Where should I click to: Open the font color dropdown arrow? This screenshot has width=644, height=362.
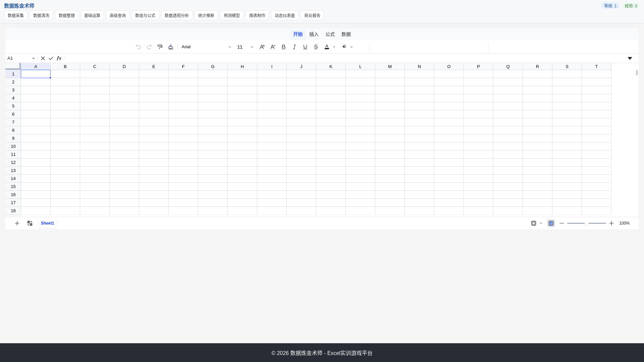pyautogui.click(x=334, y=47)
